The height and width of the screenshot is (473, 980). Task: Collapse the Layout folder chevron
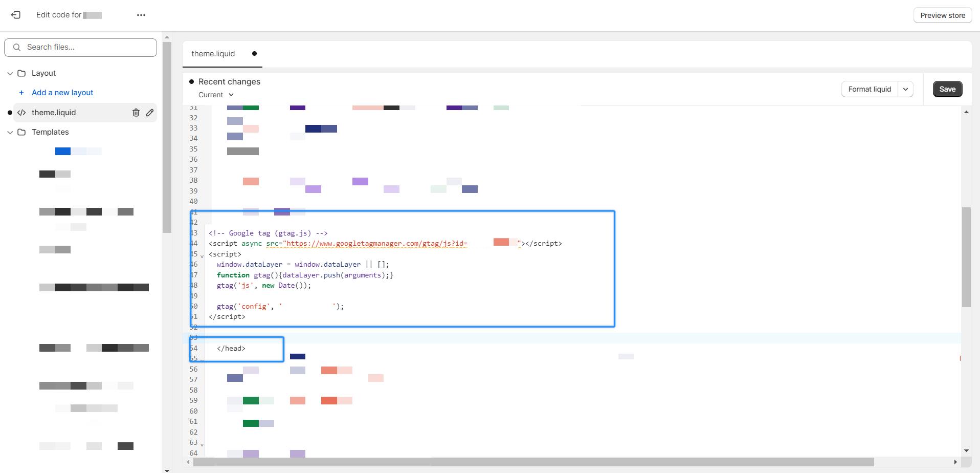click(10, 73)
